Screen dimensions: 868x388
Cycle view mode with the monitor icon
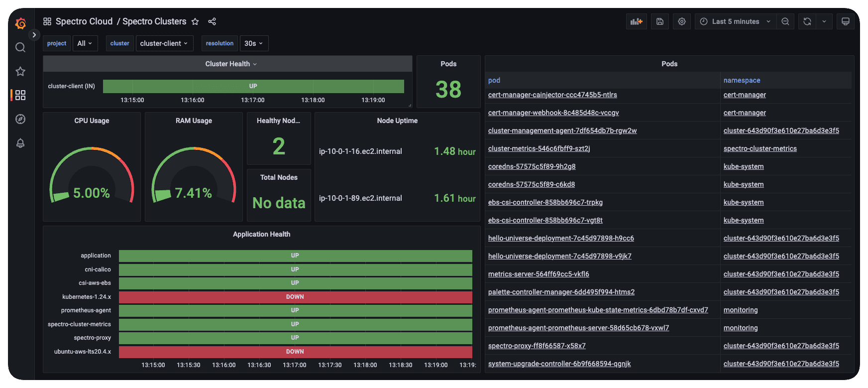[x=846, y=21]
